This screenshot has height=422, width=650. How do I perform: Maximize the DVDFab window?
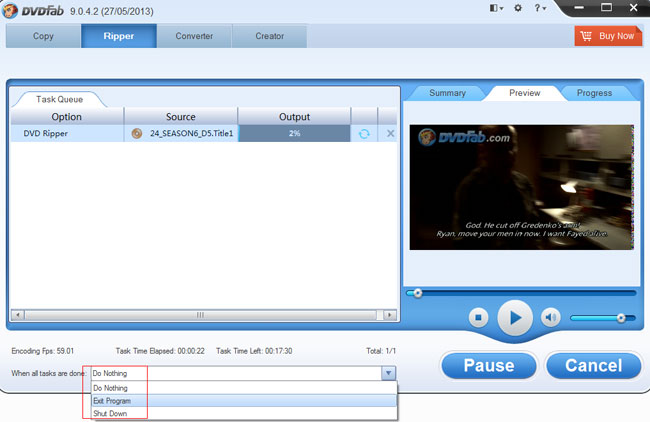coord(606,7)
